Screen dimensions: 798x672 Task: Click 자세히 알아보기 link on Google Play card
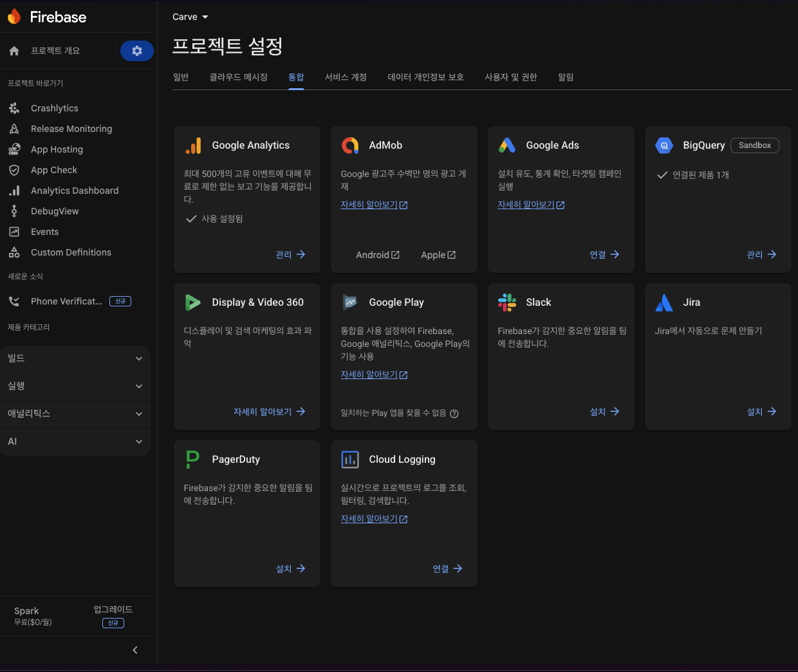(374, 375)
